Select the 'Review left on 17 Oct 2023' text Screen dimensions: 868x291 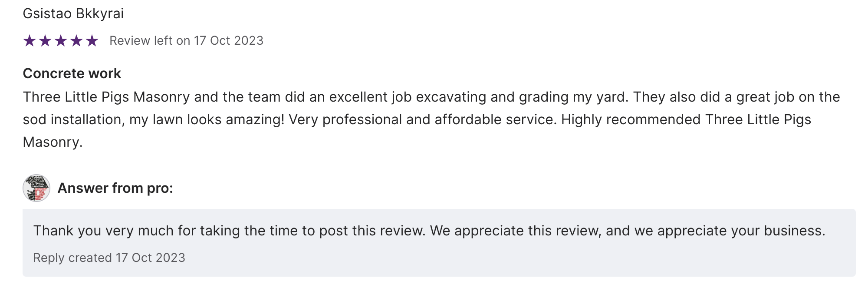[186, 41]
